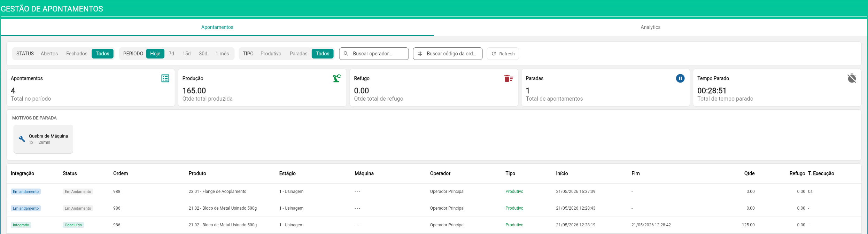
Task: Click the 0s execution time for order 988
Action: pyautogui.click(x=810, y=192)
